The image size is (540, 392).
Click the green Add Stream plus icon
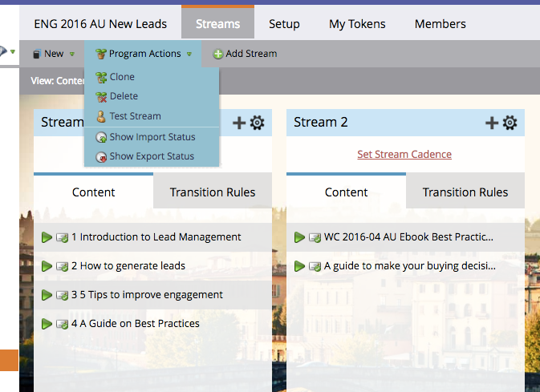coord(217,54)
